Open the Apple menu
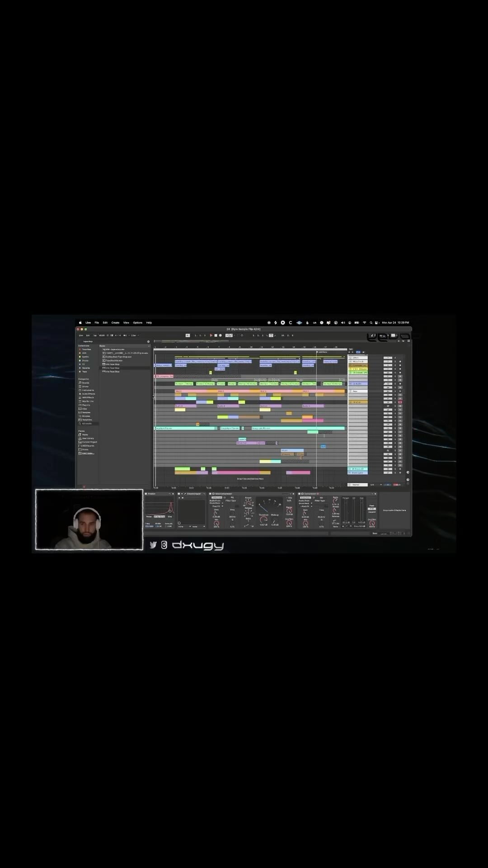488x868 pixels. click(80, 322)
